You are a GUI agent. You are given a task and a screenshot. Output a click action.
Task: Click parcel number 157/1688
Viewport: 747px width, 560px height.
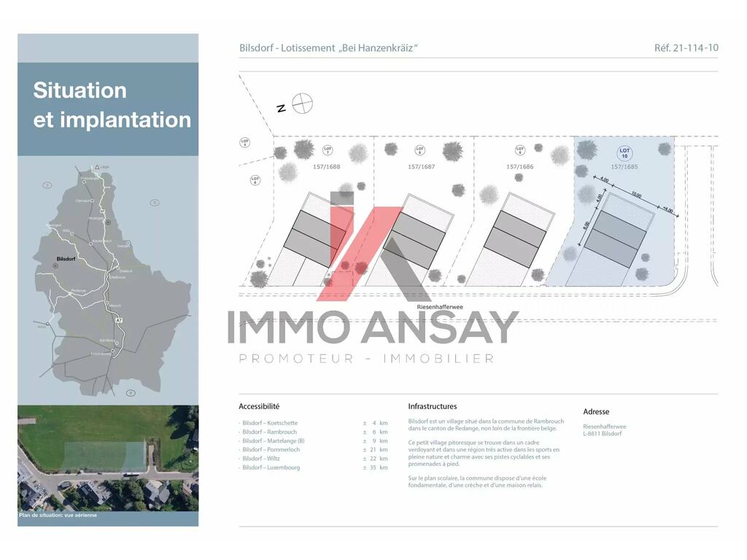(x=327, y=167)
